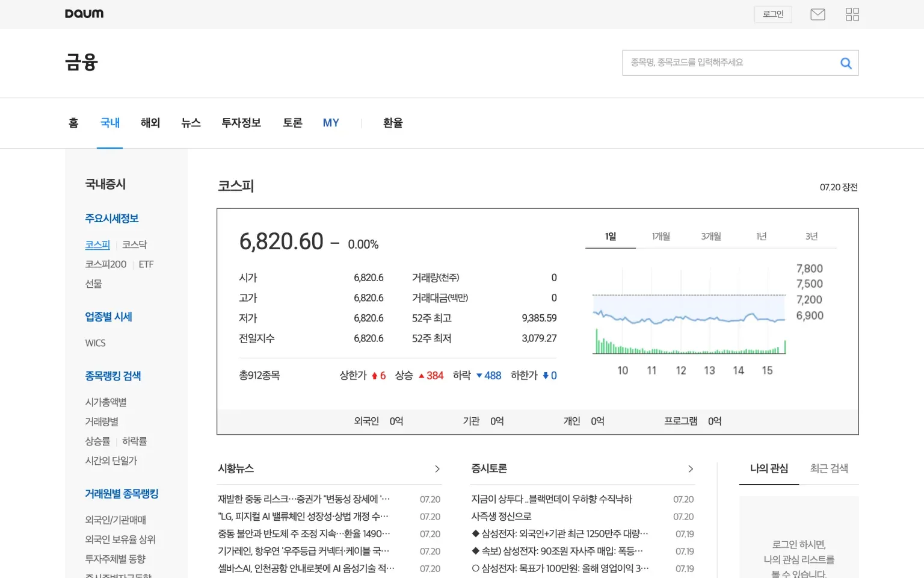Open the 뉴스 navigation tab
The image size is (924, 578).
(x=191, y=123)
